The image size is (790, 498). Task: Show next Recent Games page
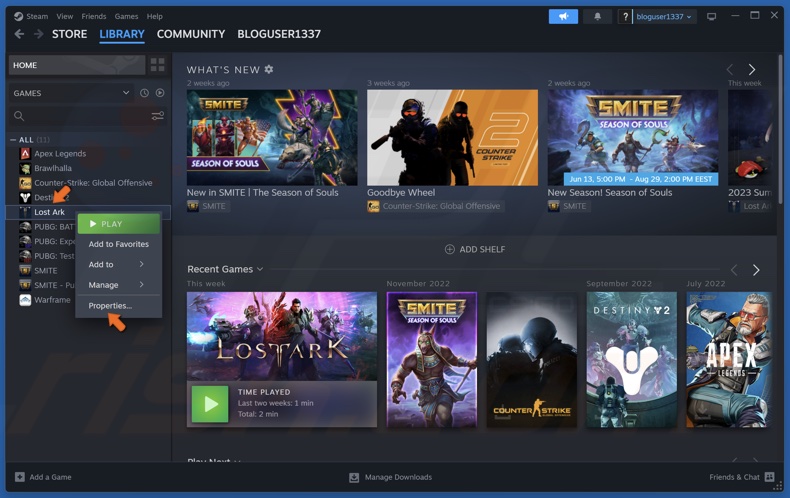756,270
